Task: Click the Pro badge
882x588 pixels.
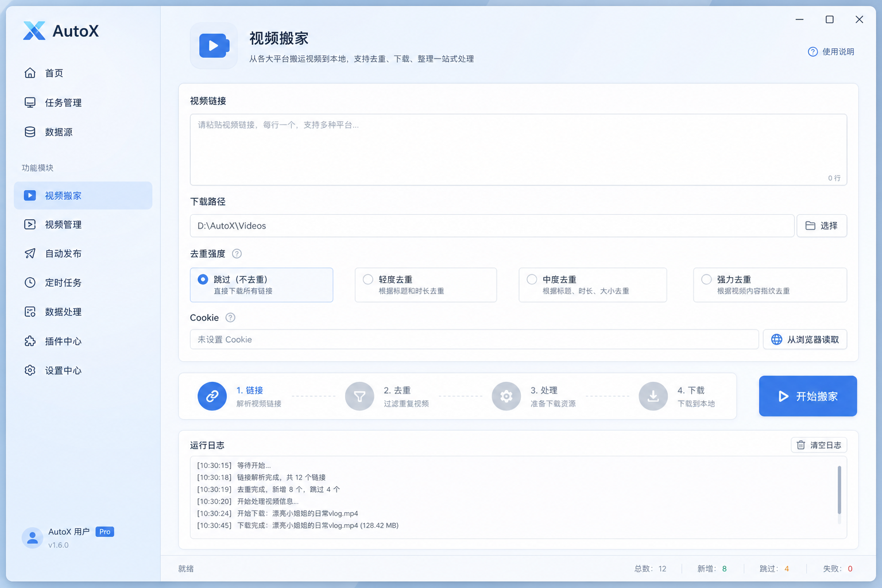Action: click(x=105, y=532)
